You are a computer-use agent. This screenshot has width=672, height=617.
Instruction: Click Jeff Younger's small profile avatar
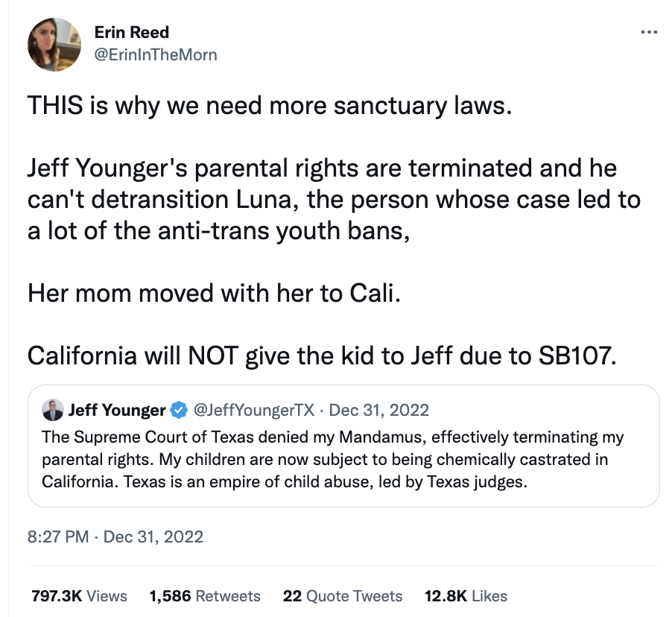(52, 411)
